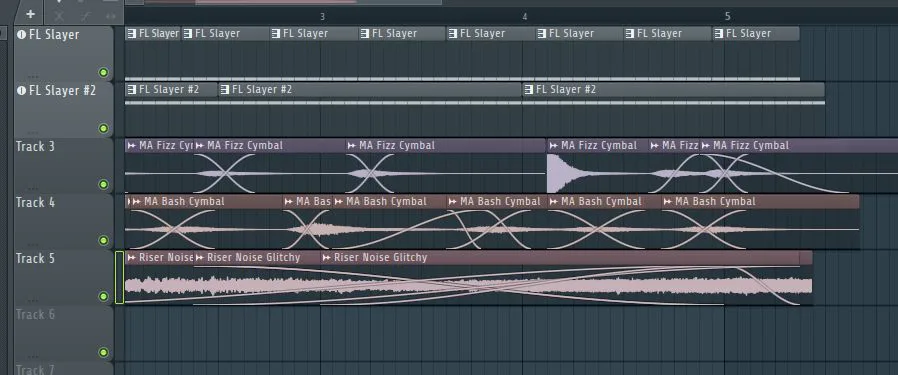The image size is (898, 375).
Task: Click bar 4 marker on the timeline ruler
Action: tap(525, 17)
